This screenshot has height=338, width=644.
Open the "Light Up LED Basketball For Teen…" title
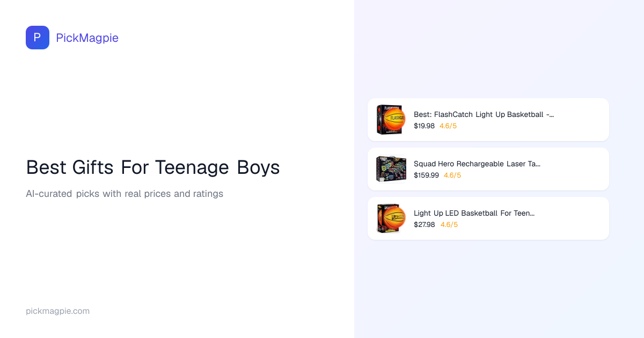(x=474, y=213)
